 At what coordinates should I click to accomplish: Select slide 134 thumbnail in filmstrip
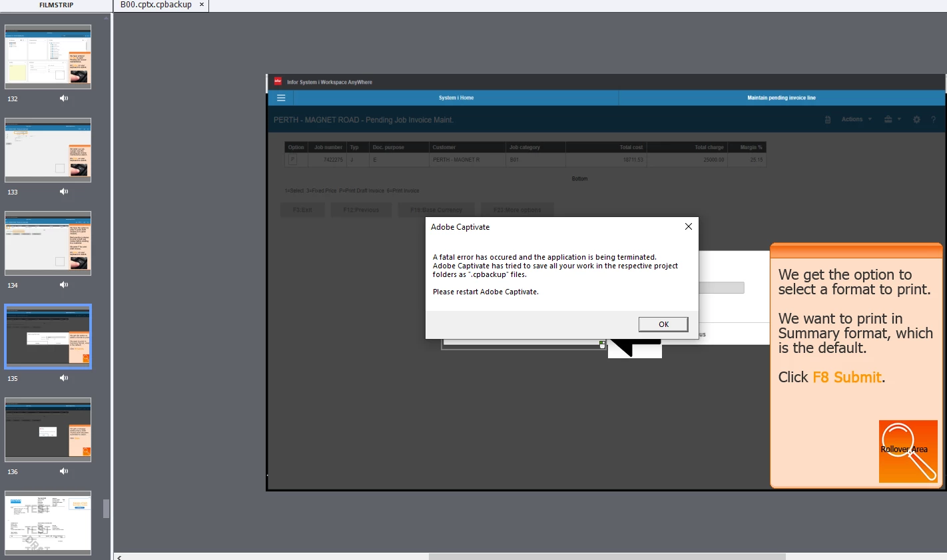tap(48, 243)
